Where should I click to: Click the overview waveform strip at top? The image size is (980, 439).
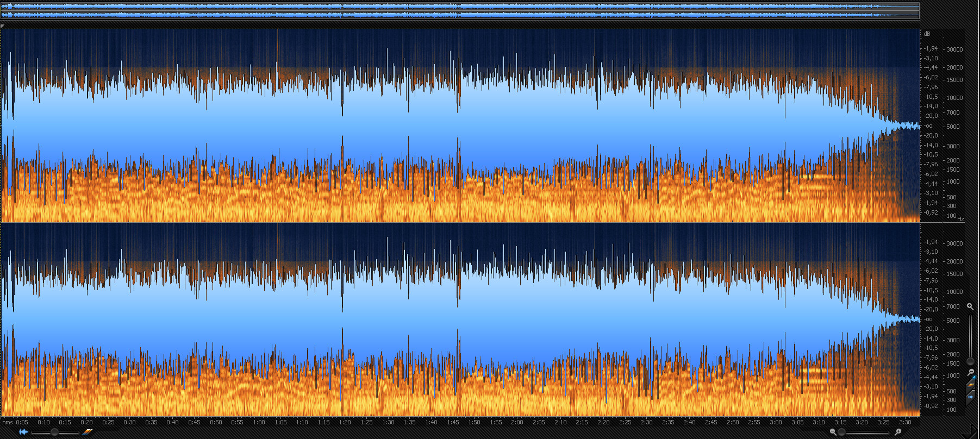[460, 10]
